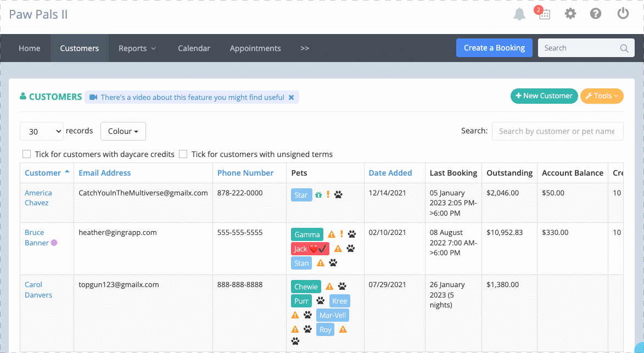Open pet Kree tag
The width and height of the screenshot is (644, 353).
340,301
